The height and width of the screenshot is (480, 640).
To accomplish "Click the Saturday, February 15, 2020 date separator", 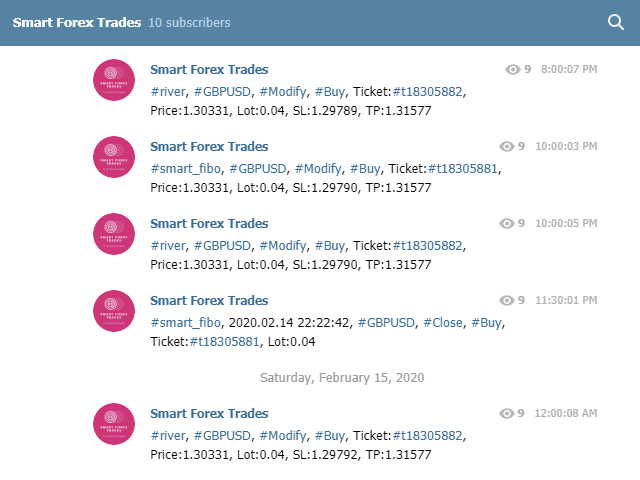I will tap(342, 377).
